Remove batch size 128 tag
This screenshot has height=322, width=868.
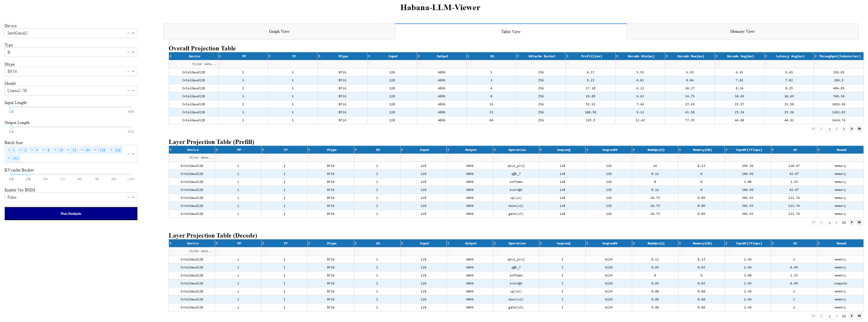pyautogui.click(x=96, y=150)
